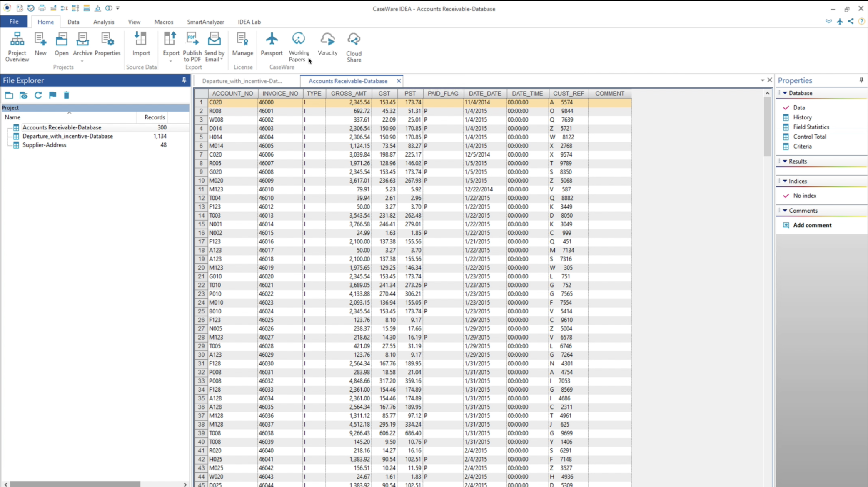Click the Add comment link

click(x=812, y=225)
